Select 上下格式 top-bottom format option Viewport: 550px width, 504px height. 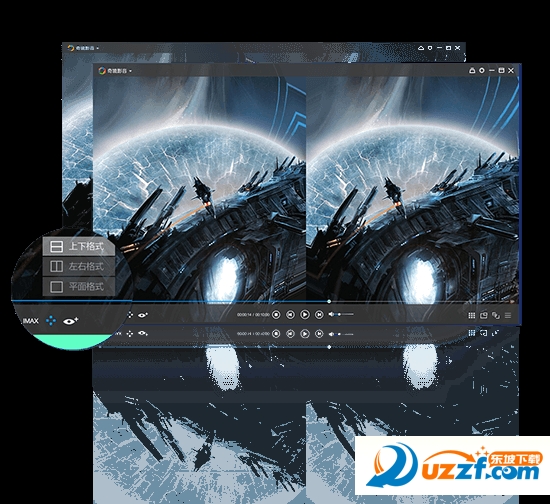pos(79,246)
